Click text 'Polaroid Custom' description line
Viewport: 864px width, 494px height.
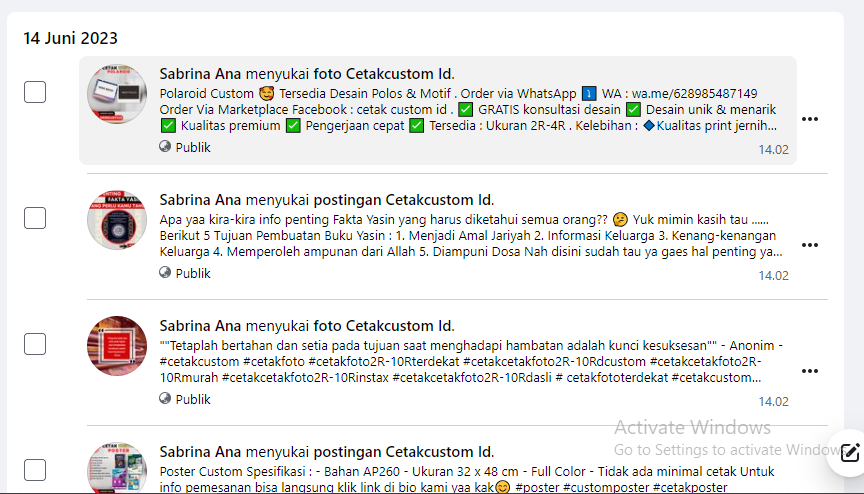click(x=207, y=94)
